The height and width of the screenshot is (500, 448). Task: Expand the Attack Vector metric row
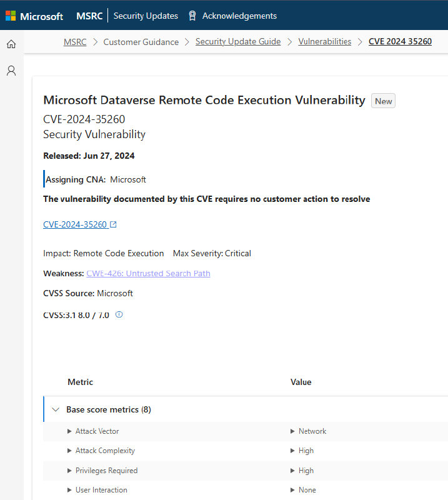(x=70, y=431)
